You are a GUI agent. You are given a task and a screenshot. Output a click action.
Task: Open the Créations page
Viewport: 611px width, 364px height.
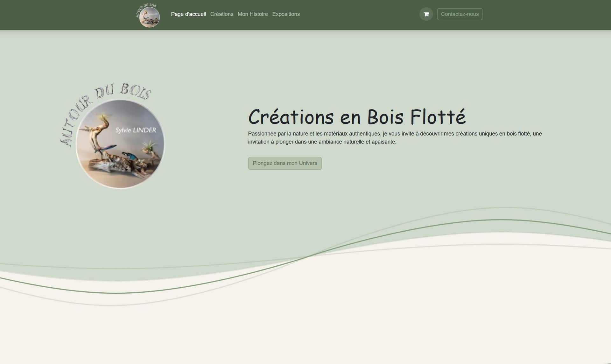pyautogui.click(x=221, y=14)
